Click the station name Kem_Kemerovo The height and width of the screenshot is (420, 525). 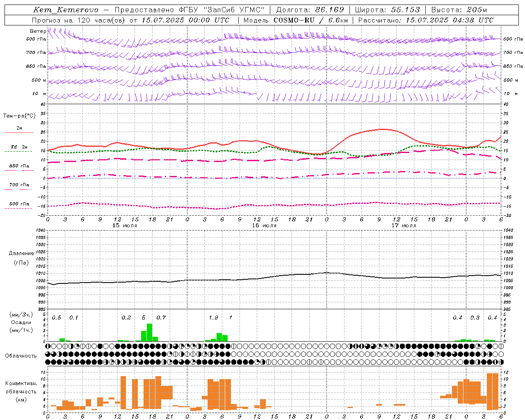66,10
